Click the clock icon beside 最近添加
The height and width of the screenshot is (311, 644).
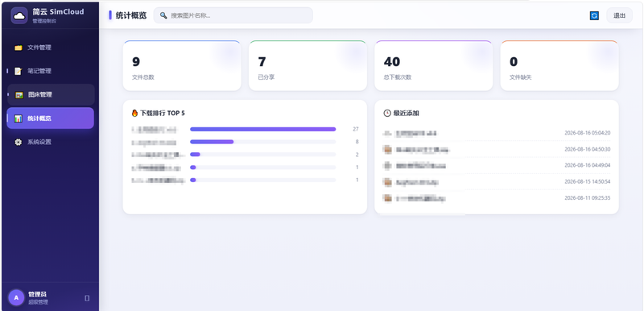(387, 113)
